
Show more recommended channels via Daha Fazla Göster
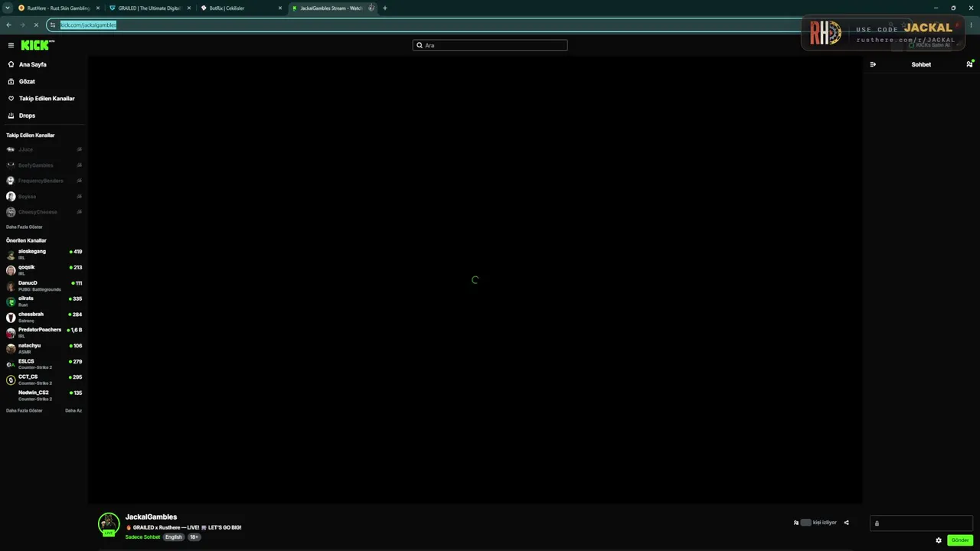coord(24,411)
